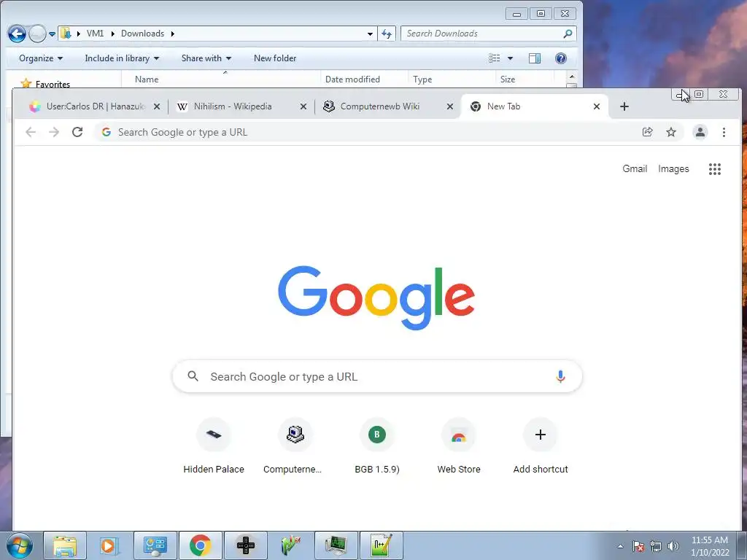Close the User:Carlos DR tab
747x560 pixels.
pyautogui.click(x=157, y=106)
